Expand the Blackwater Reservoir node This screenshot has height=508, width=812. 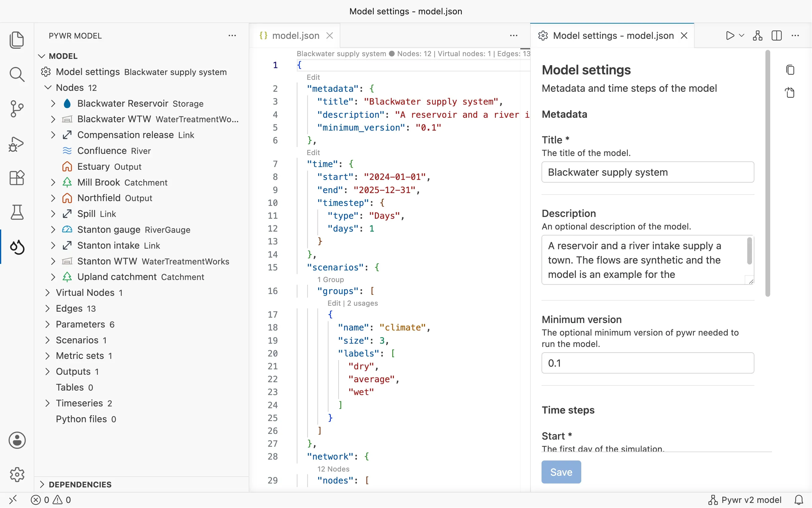coord(53,103)
